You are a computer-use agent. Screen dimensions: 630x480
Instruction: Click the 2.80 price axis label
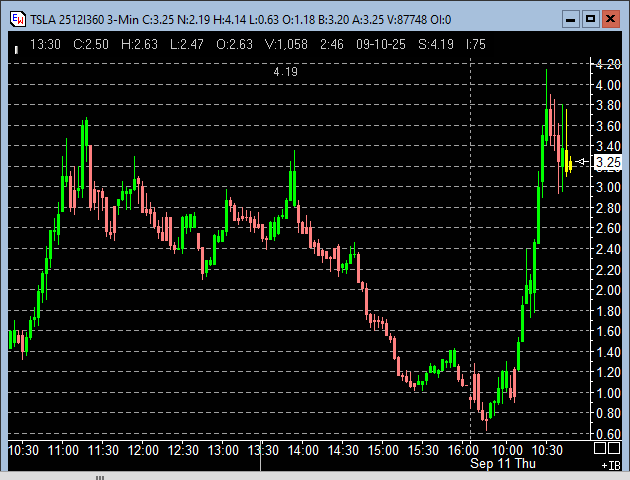608,208
